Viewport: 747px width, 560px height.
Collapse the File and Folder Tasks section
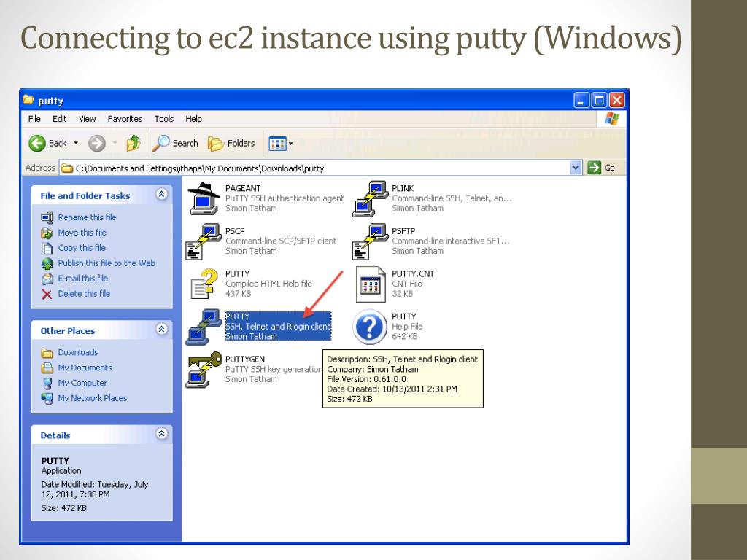pyautogui.click(x=161, y=194)
